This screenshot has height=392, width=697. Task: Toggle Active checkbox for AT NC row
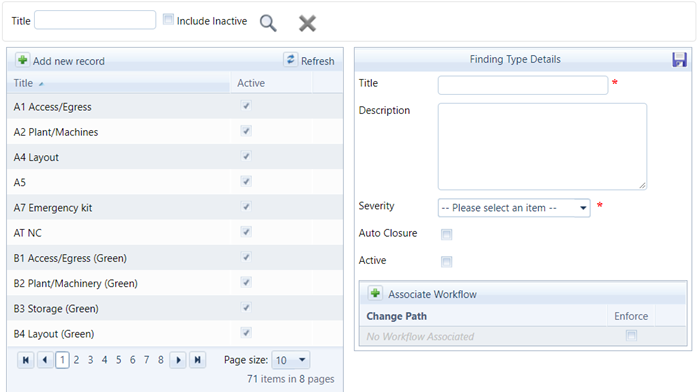[246, 232]
